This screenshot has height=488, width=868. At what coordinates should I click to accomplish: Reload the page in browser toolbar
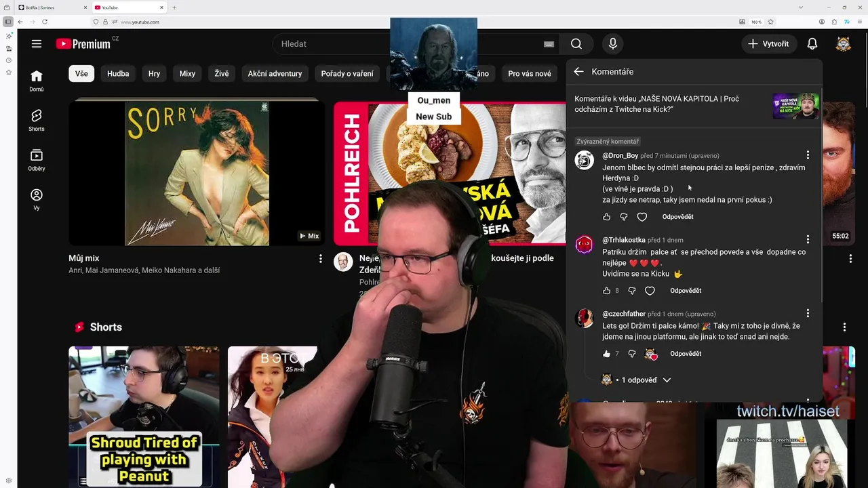[x=45, y=22]
